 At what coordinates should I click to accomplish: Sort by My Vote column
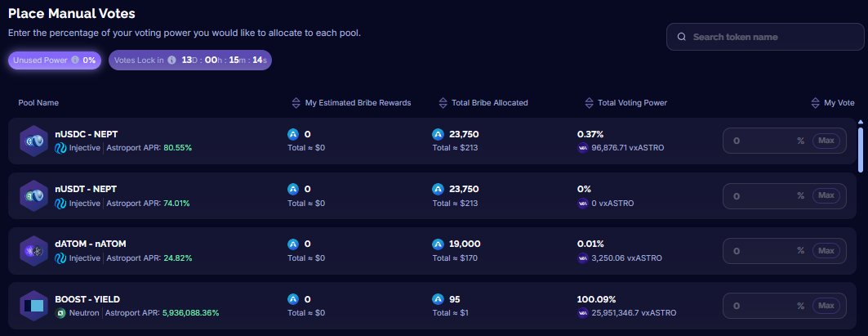[833, 102]
